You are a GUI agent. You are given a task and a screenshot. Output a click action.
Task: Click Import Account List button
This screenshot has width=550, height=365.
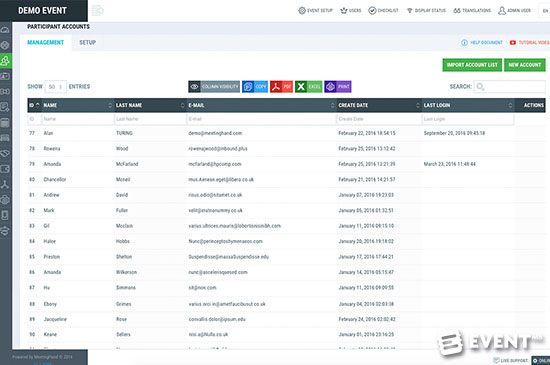point(472,65)
